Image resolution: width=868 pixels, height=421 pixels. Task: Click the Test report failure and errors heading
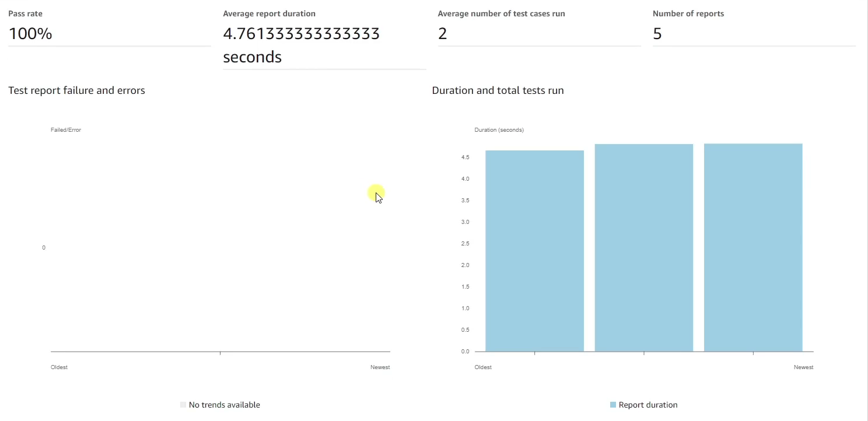pos(76,90)
